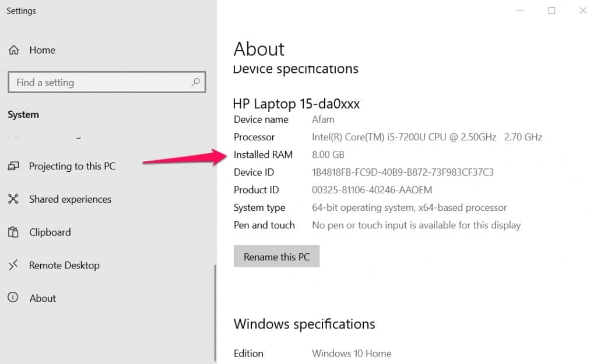Click the Rename this PC button

(x=276, y=256)
